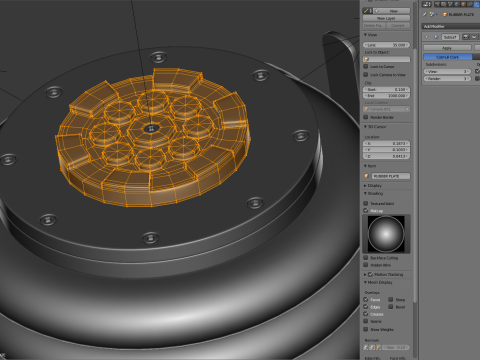
Task: Enable Show Weights checkbox
Action: pyautogui.click(x=366, y=329)
